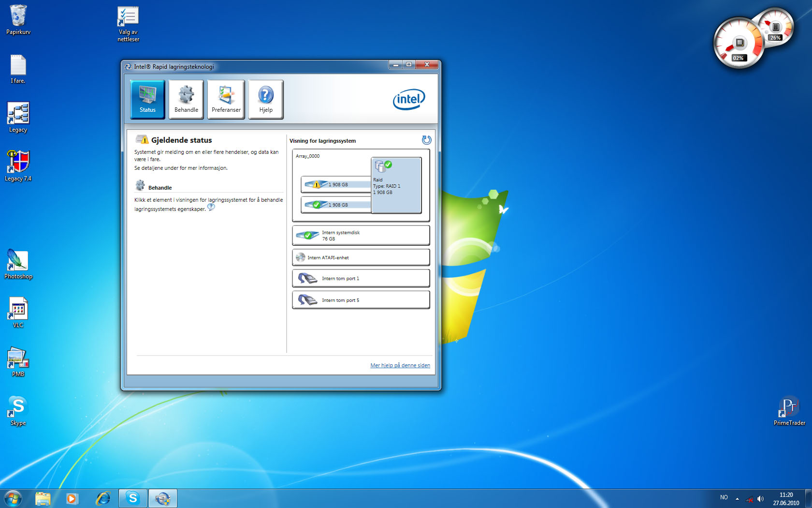Select Papirkurv desktop icon
This screenshot has width=812, height=508.
tap(18, 20)
